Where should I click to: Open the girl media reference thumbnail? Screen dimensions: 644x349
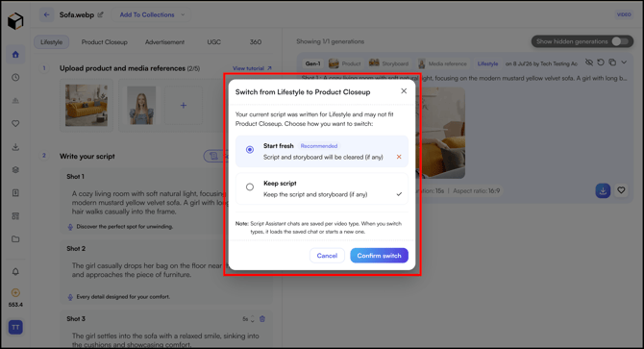click(141, 105)
